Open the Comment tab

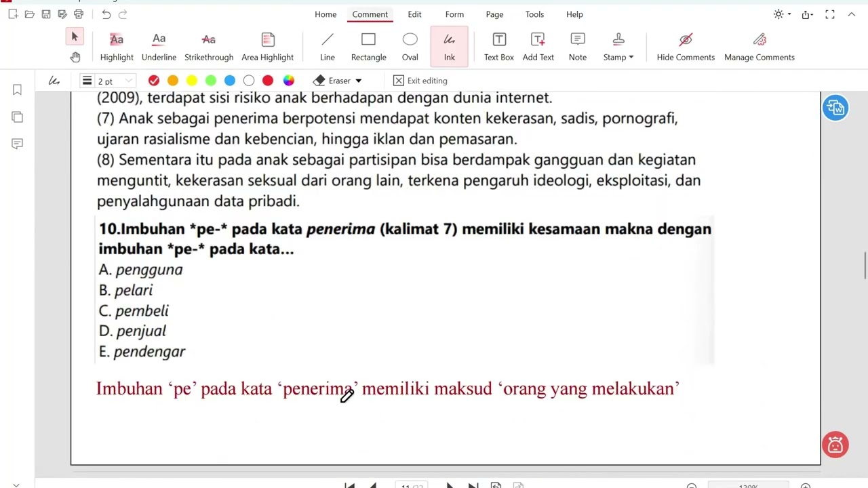coord(370,14)
